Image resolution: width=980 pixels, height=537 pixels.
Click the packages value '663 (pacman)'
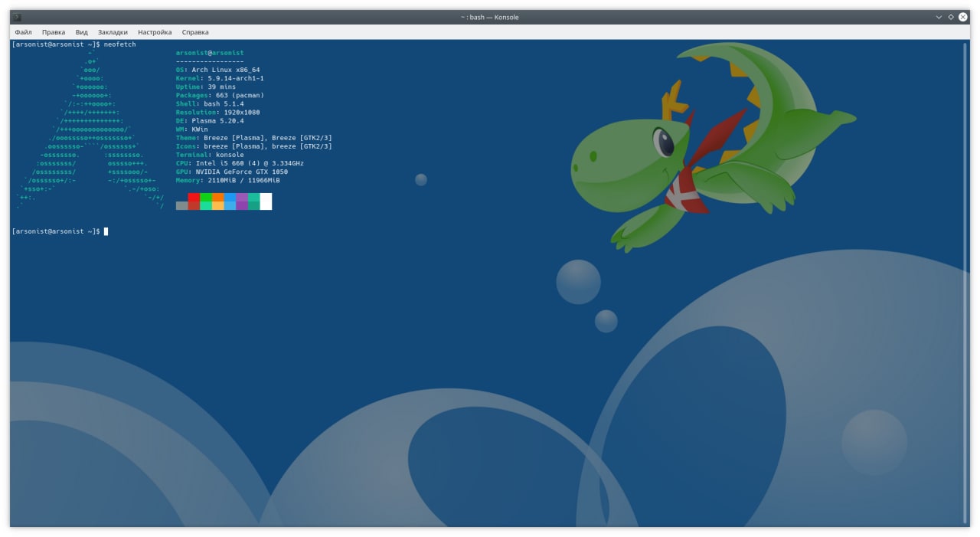coord(240,95)
